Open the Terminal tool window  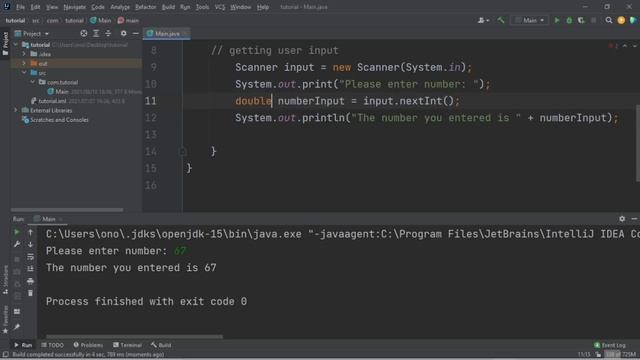(x=127, y=345)
